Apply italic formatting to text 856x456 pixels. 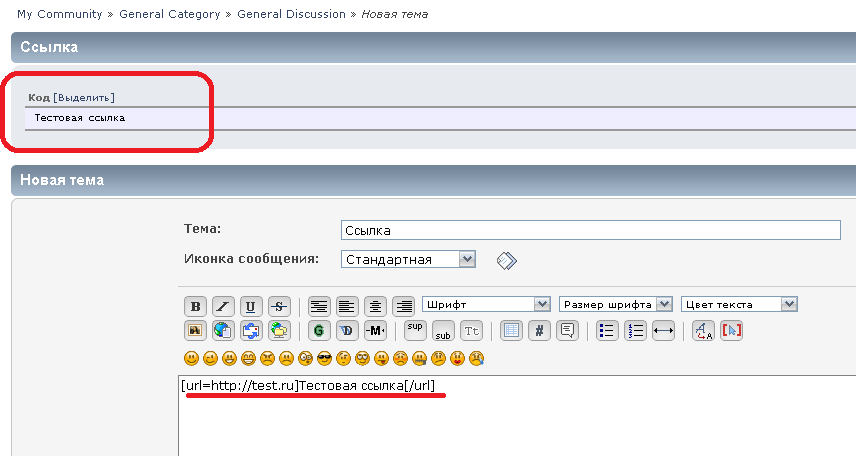(x=223, y=306)
